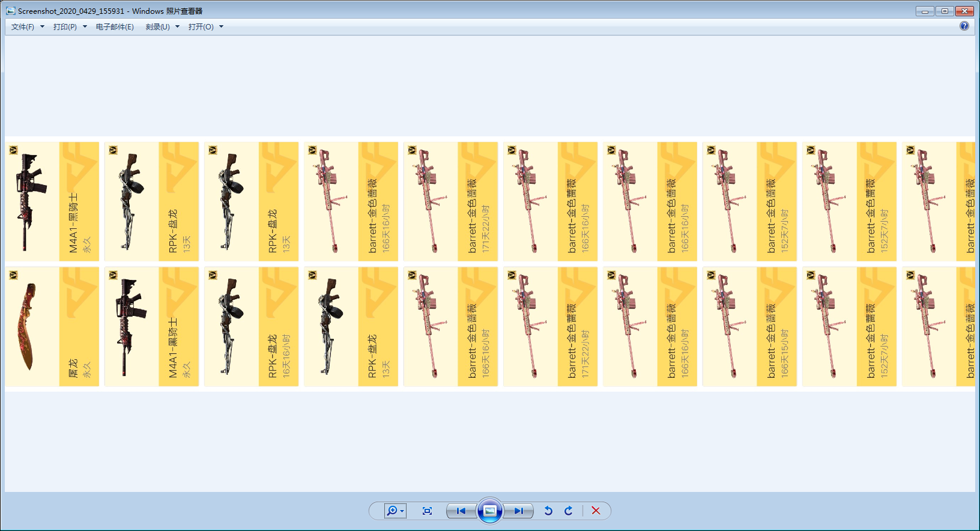Rotate the photo counterclockwise
Viewport: 980px width, 531px height.
pyautogui.click(x=548, y=511)
